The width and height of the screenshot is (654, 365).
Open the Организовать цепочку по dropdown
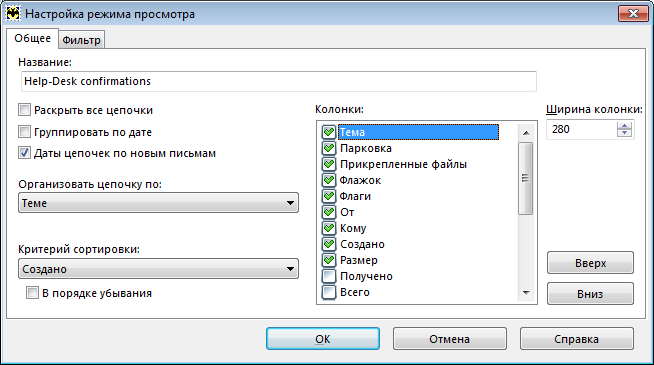click(158, 203)
